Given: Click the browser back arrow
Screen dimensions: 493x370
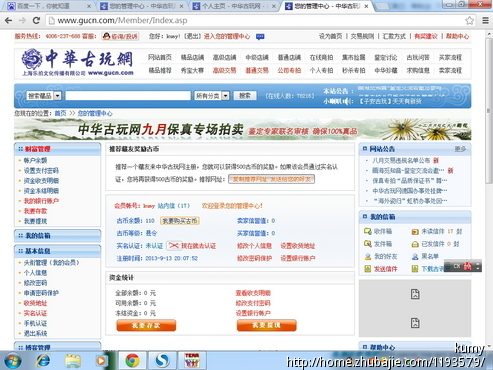Looking at the screenshot, I should [8, 20].
